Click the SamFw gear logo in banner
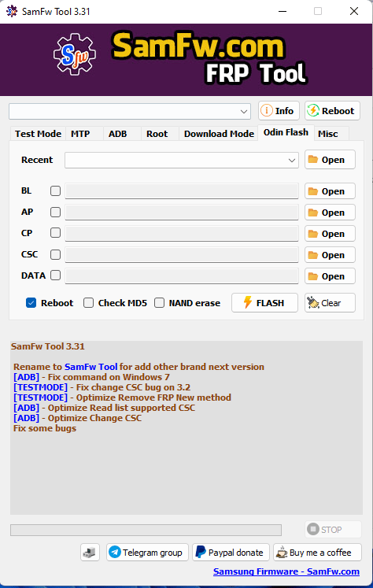Screen dimensions: 373x588 point(74,54)
